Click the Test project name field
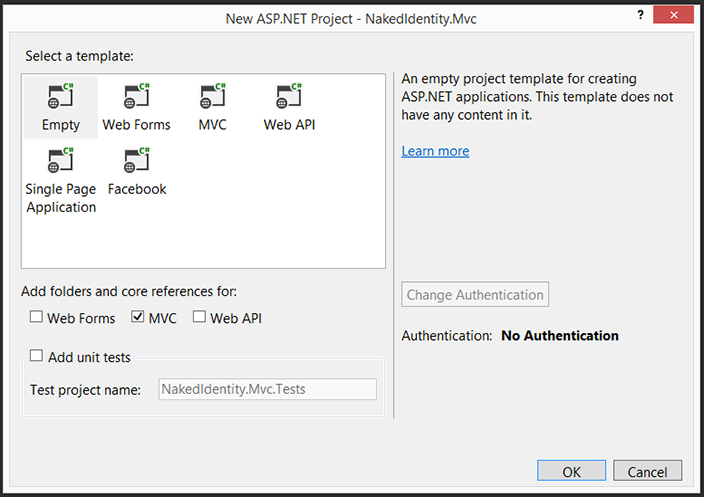Screen dimensions: 704x497 267,389
